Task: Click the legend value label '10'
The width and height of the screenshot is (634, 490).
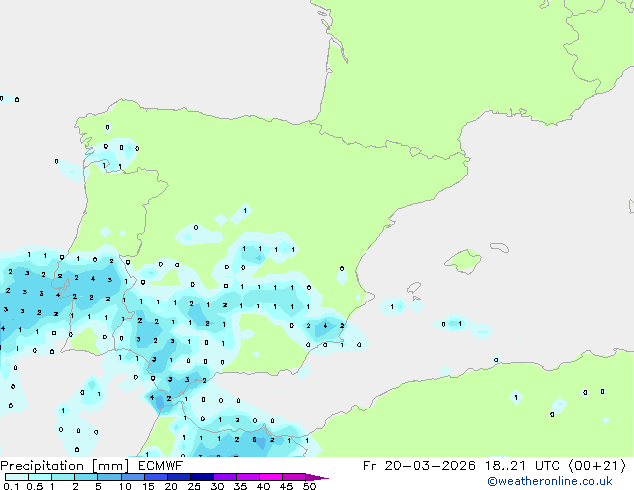Action: (x=125, y=486)
